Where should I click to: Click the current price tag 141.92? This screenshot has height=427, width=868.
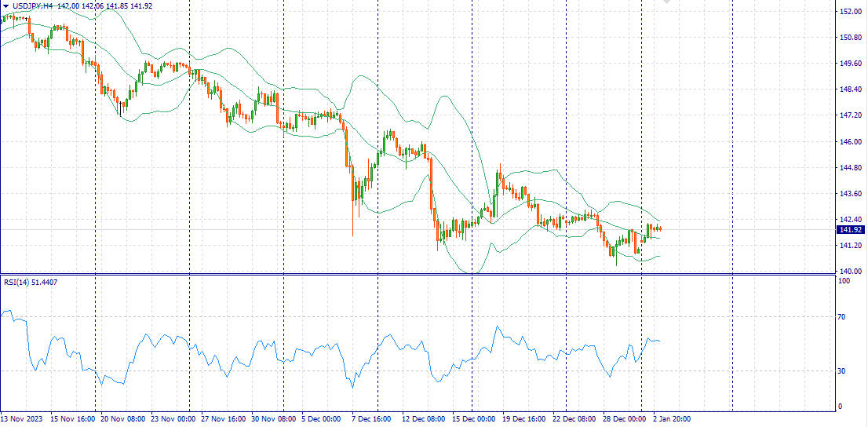(851, 230)
